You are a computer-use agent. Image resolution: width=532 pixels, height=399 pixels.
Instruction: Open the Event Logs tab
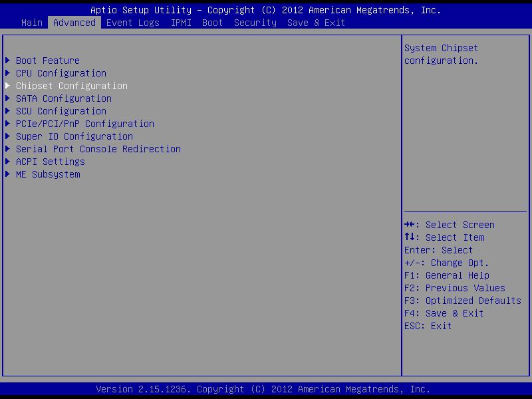tap(132, 23)
